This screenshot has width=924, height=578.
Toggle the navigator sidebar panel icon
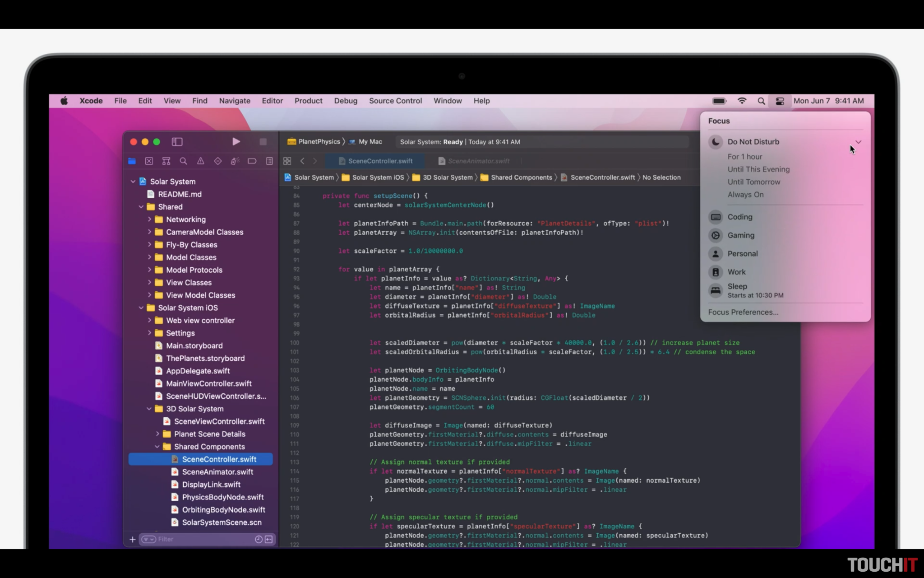click(x=177, y=142)
